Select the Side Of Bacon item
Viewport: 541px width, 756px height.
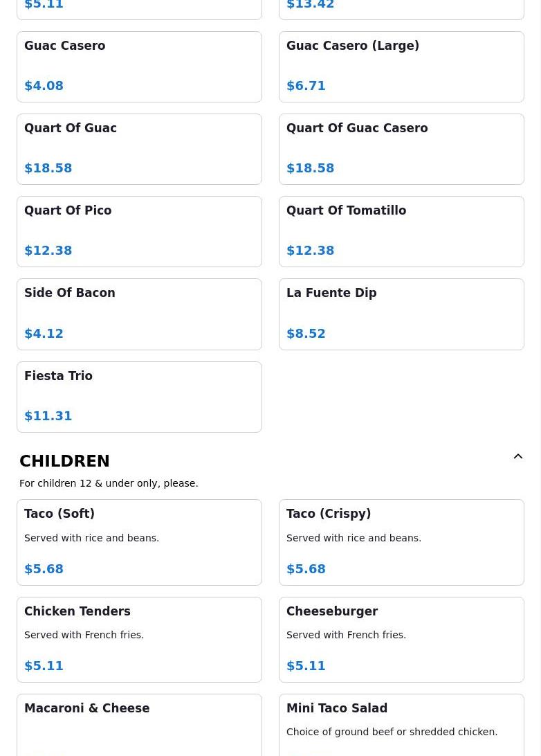click(x=139, y=314)
